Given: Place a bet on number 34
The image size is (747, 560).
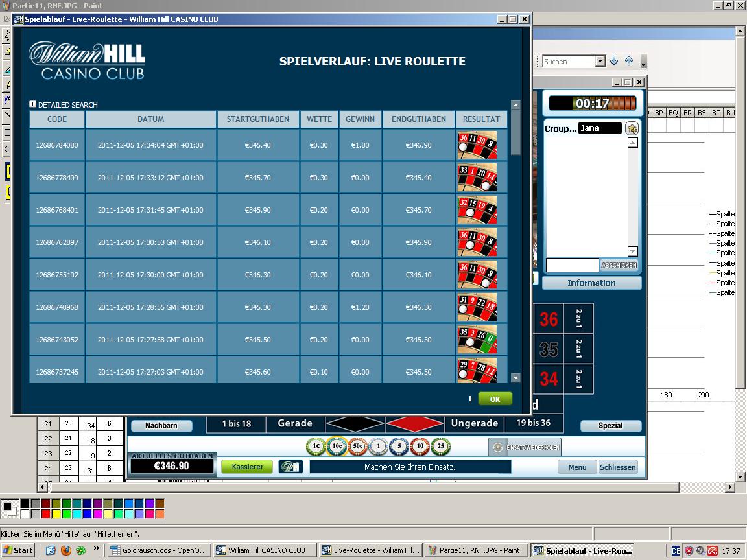Looking at the screenshot, I should 549,379.
